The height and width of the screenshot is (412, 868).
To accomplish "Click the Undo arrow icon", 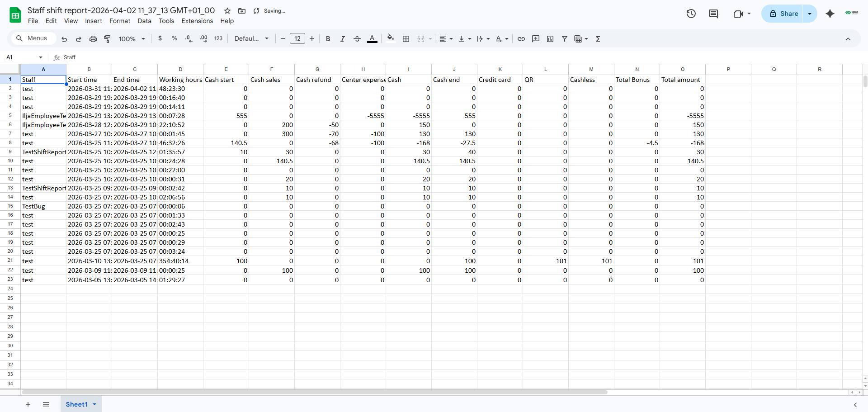I will [64, 39].
